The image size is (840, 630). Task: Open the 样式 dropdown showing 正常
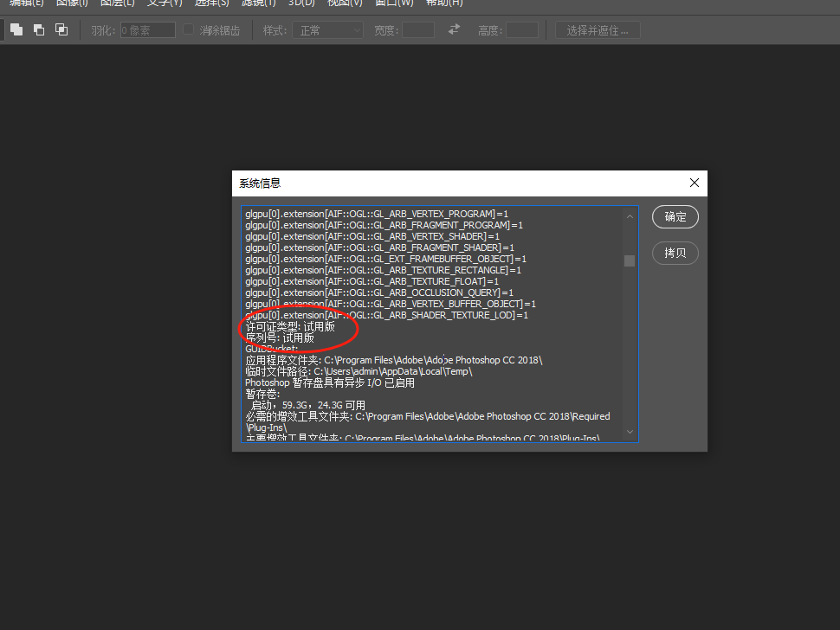click(328, 30)
